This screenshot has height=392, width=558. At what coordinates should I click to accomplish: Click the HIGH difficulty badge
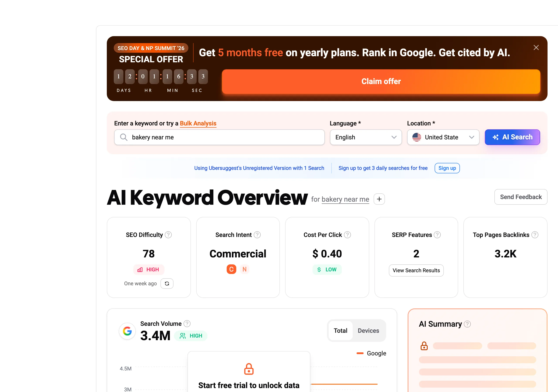tap(148, 270)
